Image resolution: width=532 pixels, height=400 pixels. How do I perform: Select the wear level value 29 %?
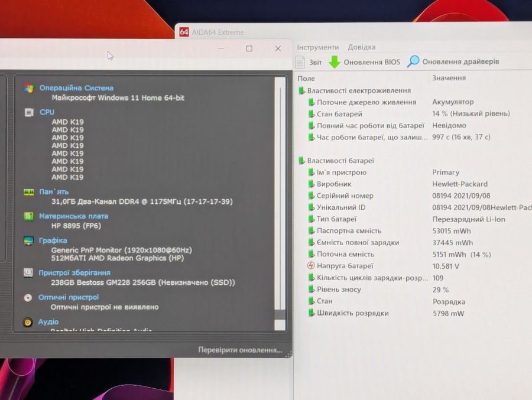[441, 290]
